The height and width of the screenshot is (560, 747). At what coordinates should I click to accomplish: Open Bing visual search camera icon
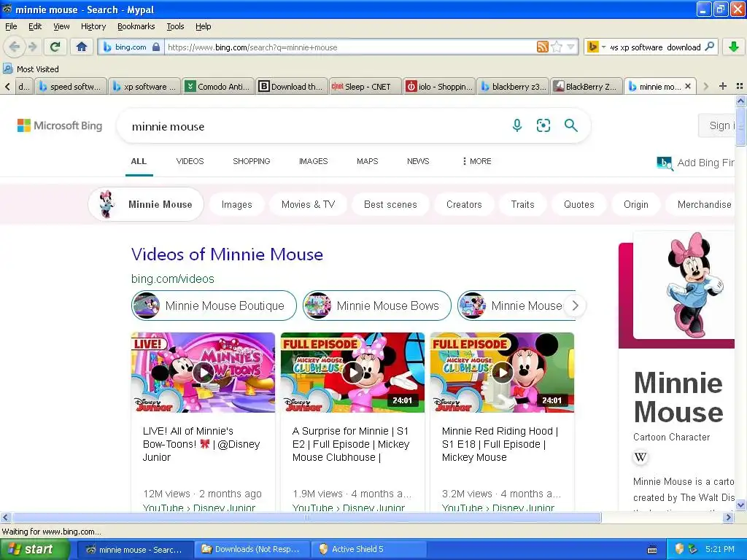[543, 125]
